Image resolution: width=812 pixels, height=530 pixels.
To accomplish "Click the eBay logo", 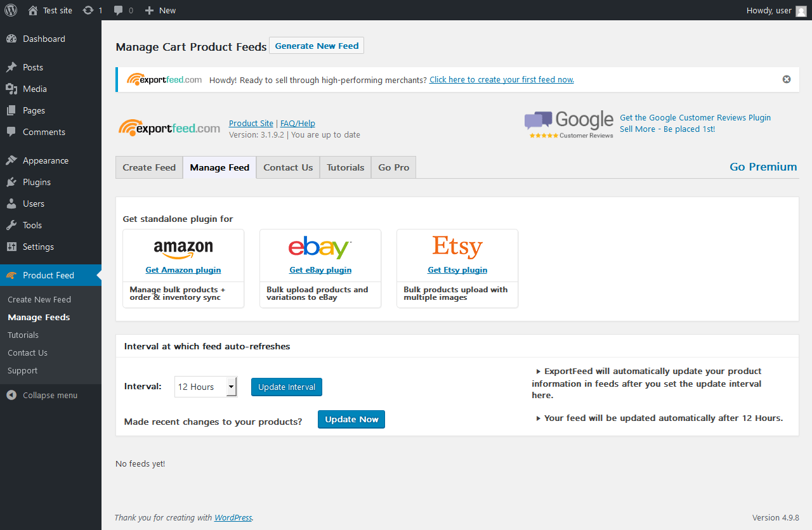I will click(x=320, y=248).
